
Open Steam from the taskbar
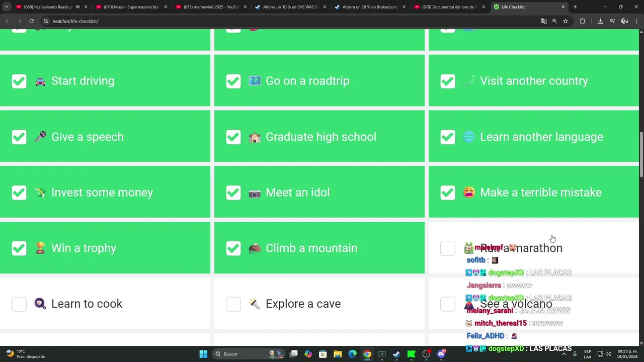(x=396, y=354)
